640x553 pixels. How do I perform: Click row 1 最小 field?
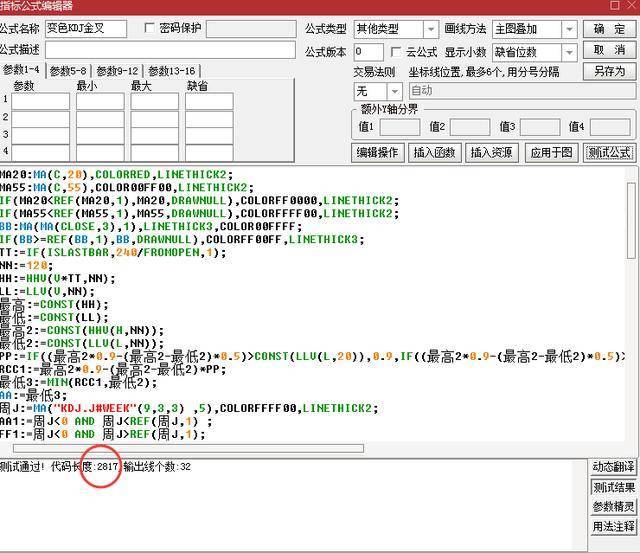coord(100,101)
